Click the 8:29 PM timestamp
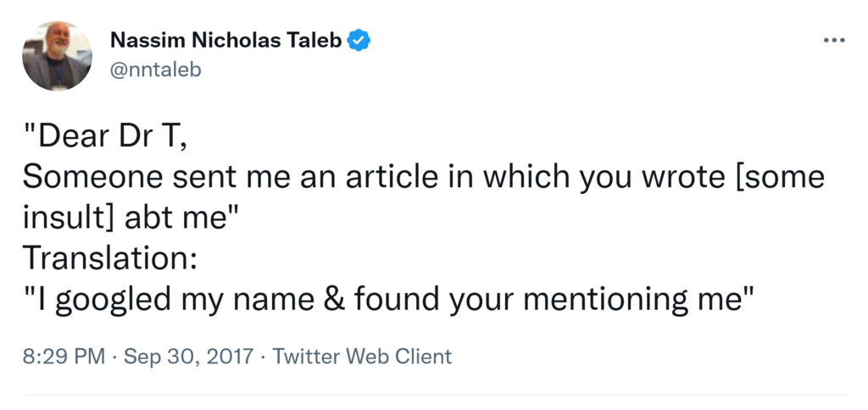 pos(64,357)
